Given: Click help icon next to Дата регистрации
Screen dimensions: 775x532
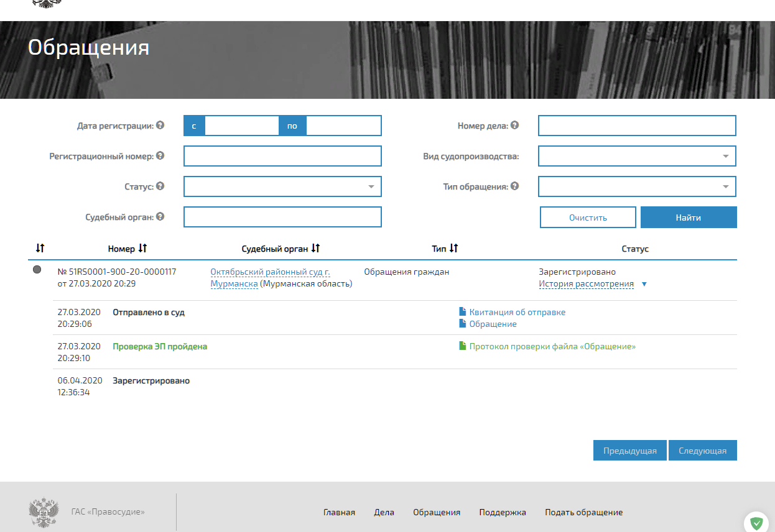Looking at the screenshot, I should point(160,125).
